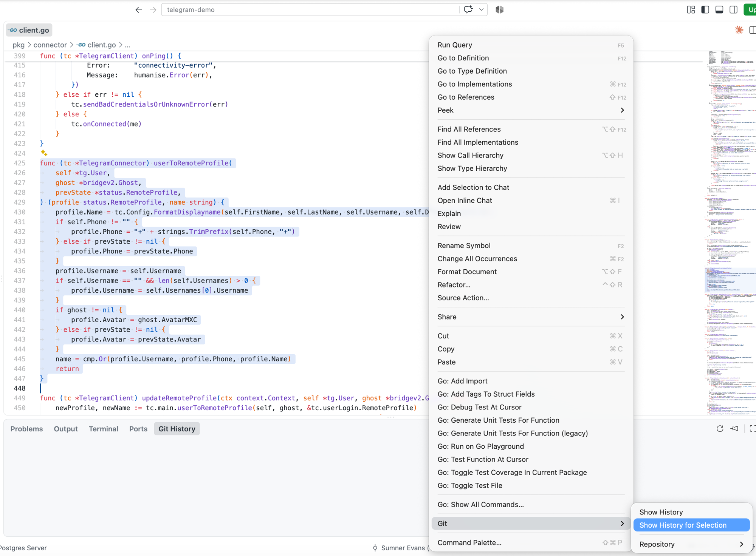
Task: Expand the Peek submenu
Action: 531,110
